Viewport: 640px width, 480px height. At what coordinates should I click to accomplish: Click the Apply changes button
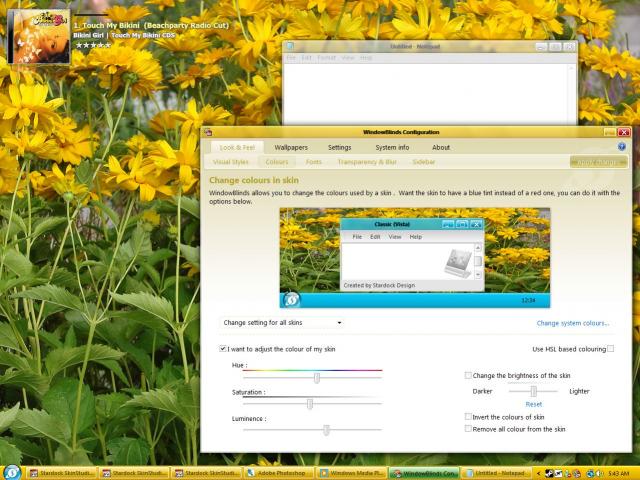598,162
